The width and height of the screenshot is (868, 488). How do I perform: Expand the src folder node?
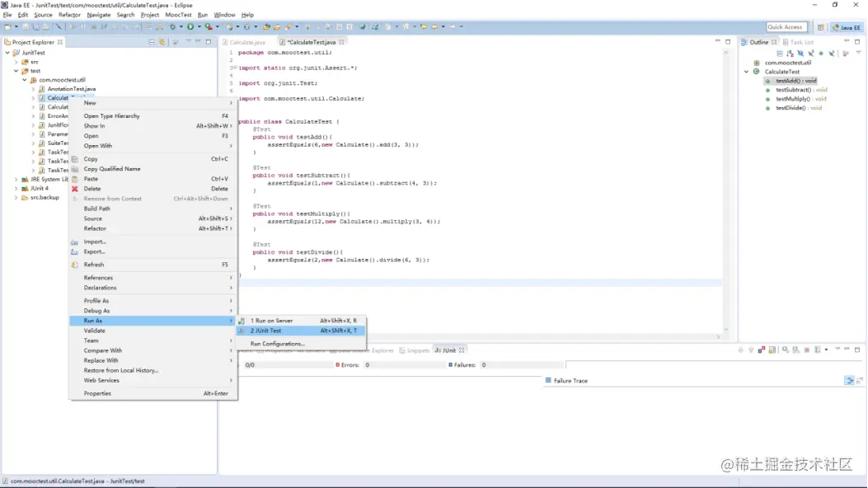point(16,62)
